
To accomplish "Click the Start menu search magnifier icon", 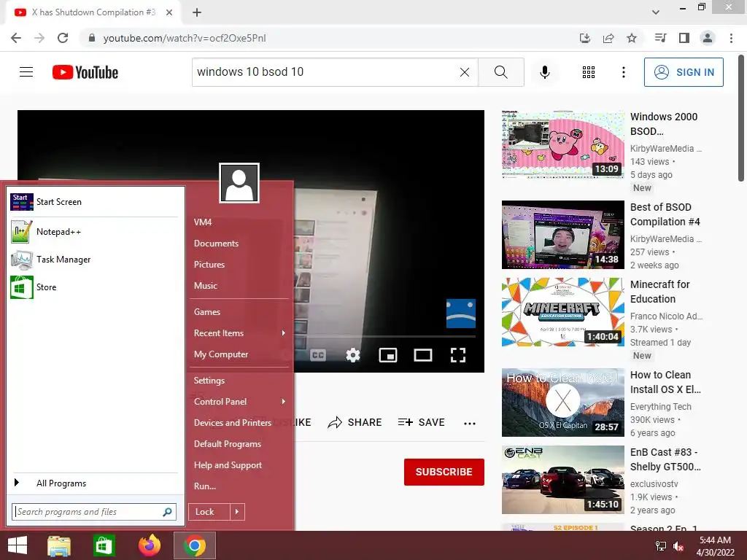I will point(167,512).
